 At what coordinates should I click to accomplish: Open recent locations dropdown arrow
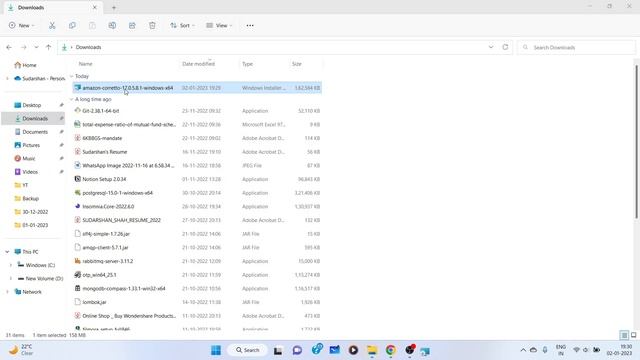36,47
